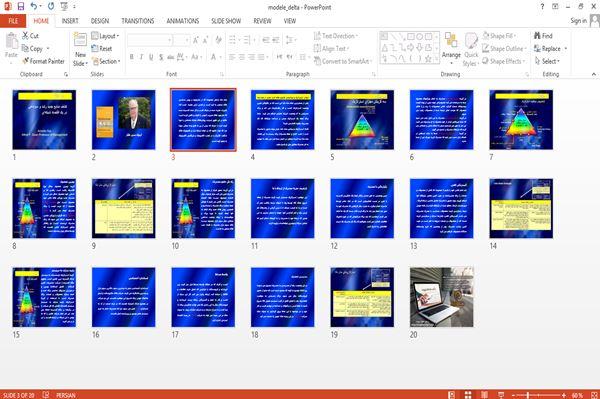Click PERSIAN language indicator in status bar
Viewport: 600px width, 399px height.
point(66,395)
